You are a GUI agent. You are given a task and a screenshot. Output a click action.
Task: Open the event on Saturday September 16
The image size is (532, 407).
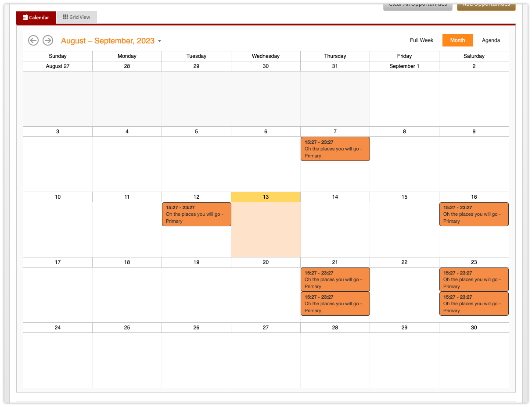pos(474,214)
